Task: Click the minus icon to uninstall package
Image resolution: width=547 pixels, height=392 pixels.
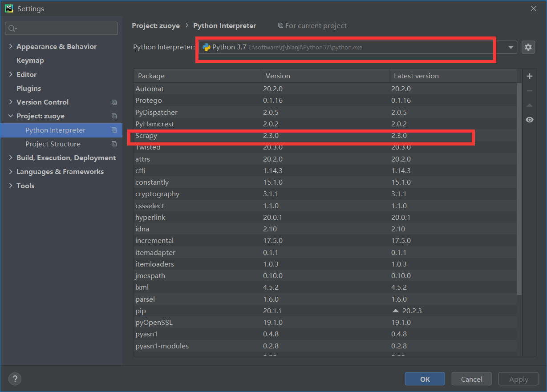Action: (530, 91)
